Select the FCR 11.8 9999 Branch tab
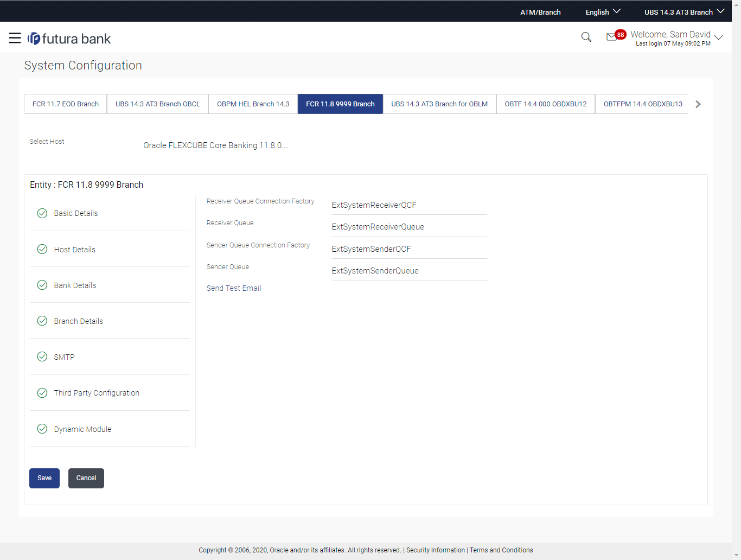Viewport: 741px width, 560px height. 340,104
